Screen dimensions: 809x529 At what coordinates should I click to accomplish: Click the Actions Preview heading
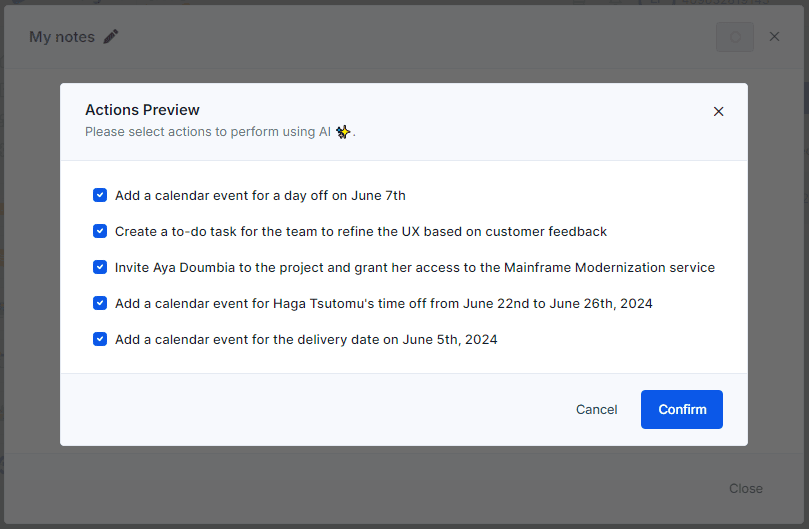coord(142,110)
